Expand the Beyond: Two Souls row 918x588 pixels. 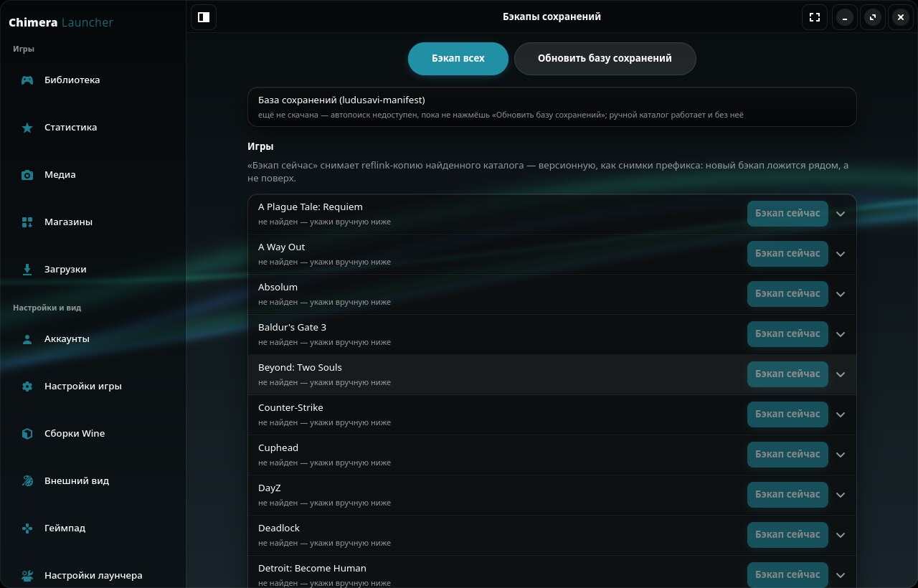(x=841, y=374)
